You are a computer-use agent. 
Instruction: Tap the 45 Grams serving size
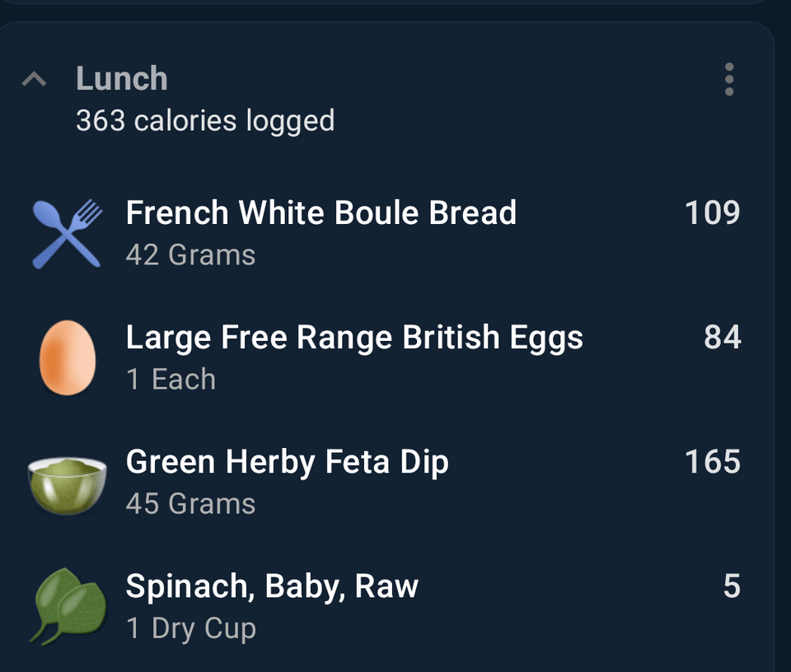190,504
